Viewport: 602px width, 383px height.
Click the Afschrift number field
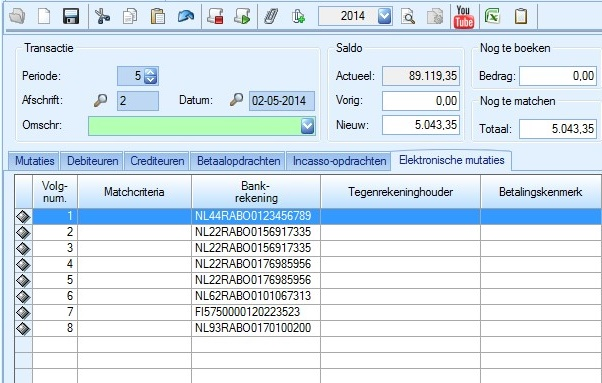pos(138,101)
